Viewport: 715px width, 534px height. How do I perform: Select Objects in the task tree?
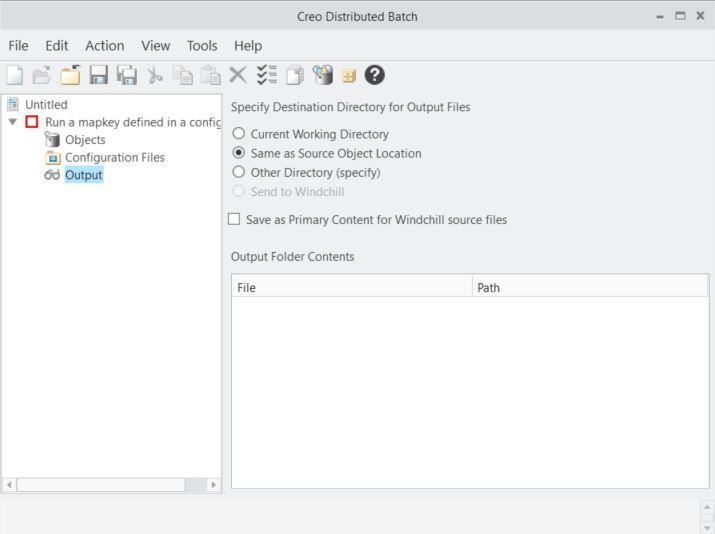coord(85,140)
